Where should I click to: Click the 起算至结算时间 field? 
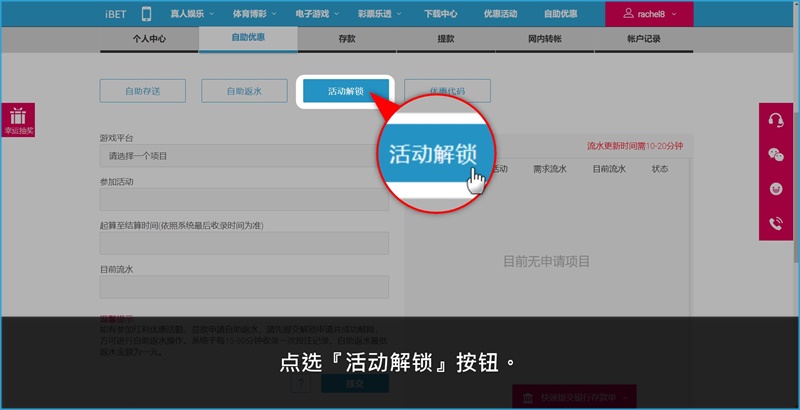coord(244,243)
